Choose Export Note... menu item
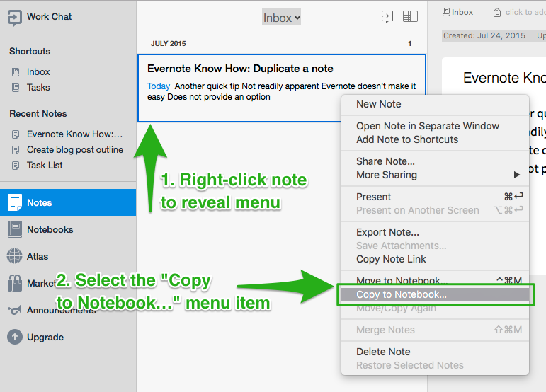 [x=435, y=232]
